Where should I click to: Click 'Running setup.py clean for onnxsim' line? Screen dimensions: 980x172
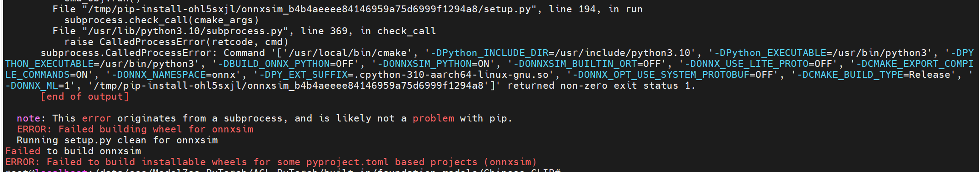tap(117, 141)
